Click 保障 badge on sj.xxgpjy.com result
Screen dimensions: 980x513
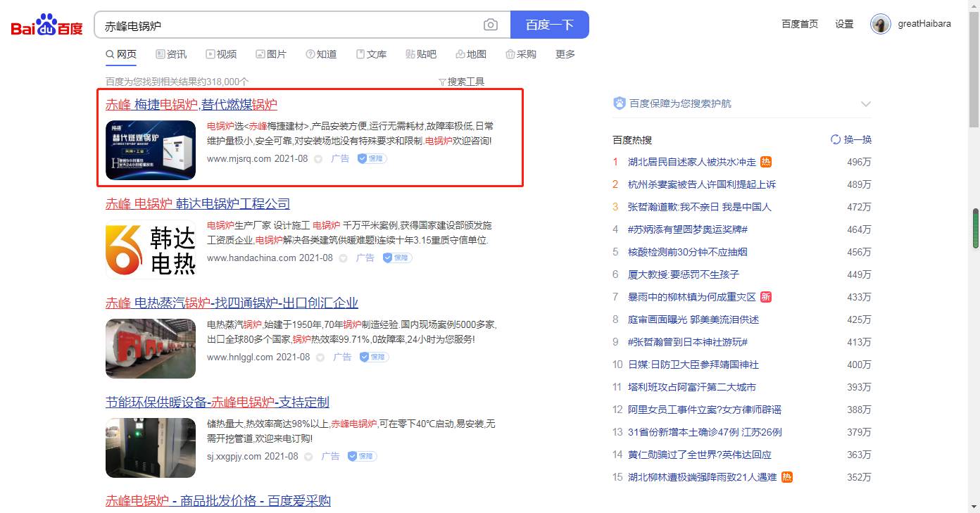click(362, 457)
